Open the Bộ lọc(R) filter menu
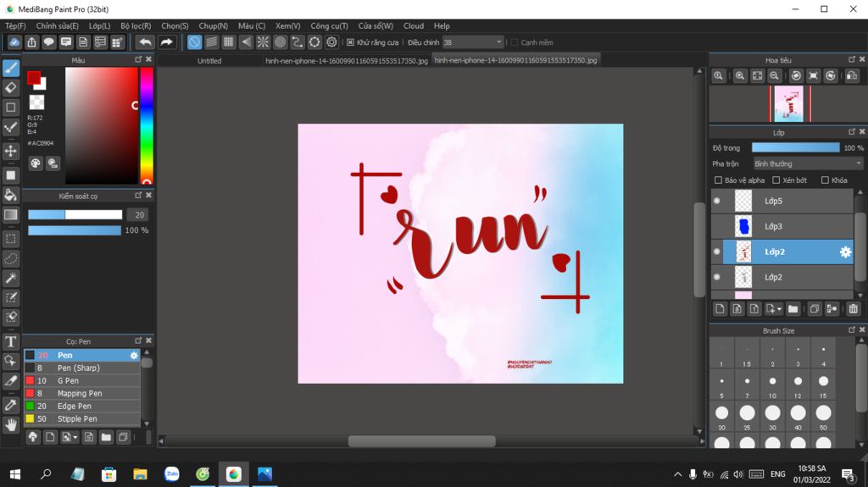The width and height of the screenshot is (868, 487). (x=136, y=26)
